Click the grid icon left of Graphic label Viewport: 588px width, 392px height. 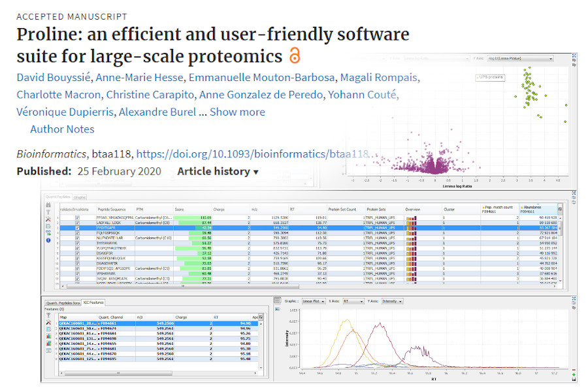click(277, 301)
